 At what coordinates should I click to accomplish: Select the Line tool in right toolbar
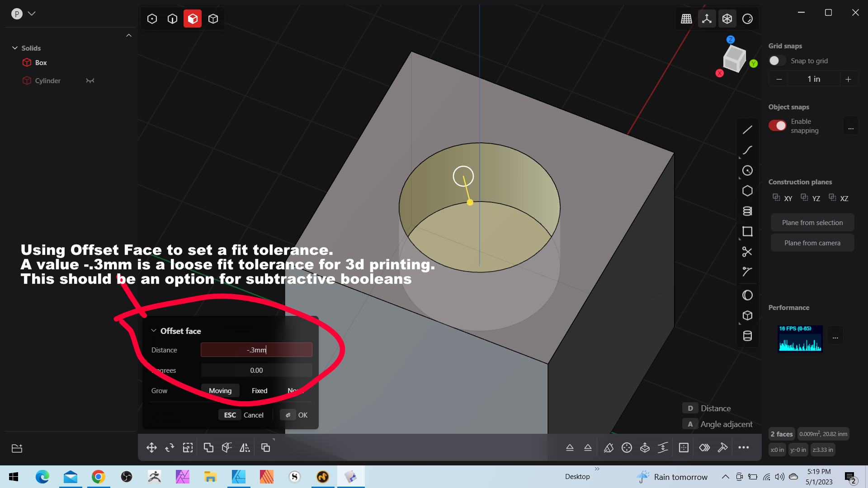point(747,130)
